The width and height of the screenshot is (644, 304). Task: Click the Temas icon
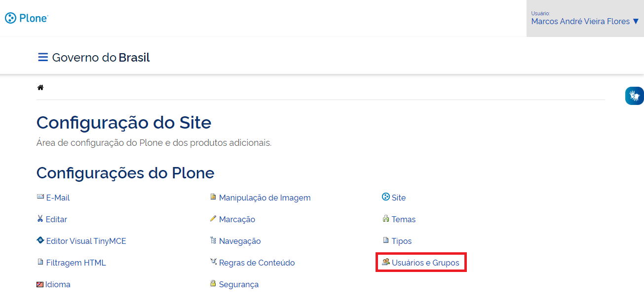tap(386, 219)
